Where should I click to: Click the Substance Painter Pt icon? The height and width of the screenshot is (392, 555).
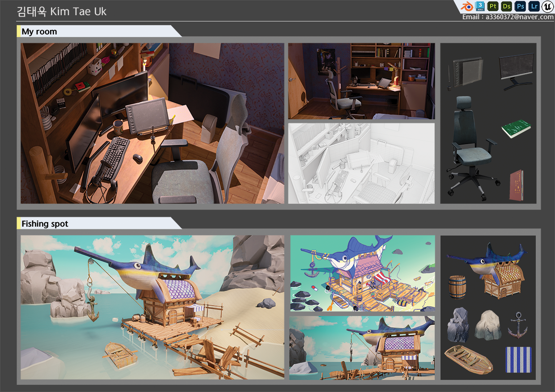pos(493,6)
